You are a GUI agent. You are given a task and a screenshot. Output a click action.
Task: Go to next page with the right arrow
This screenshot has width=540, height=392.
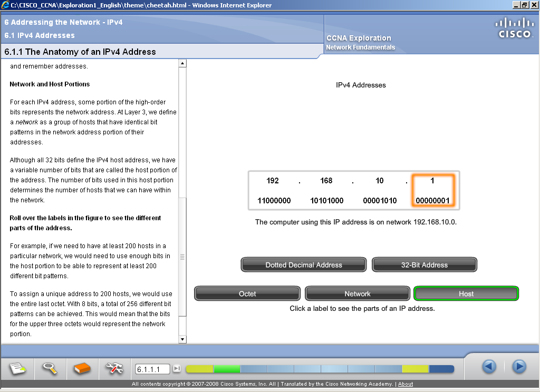(x=519, y=367)
